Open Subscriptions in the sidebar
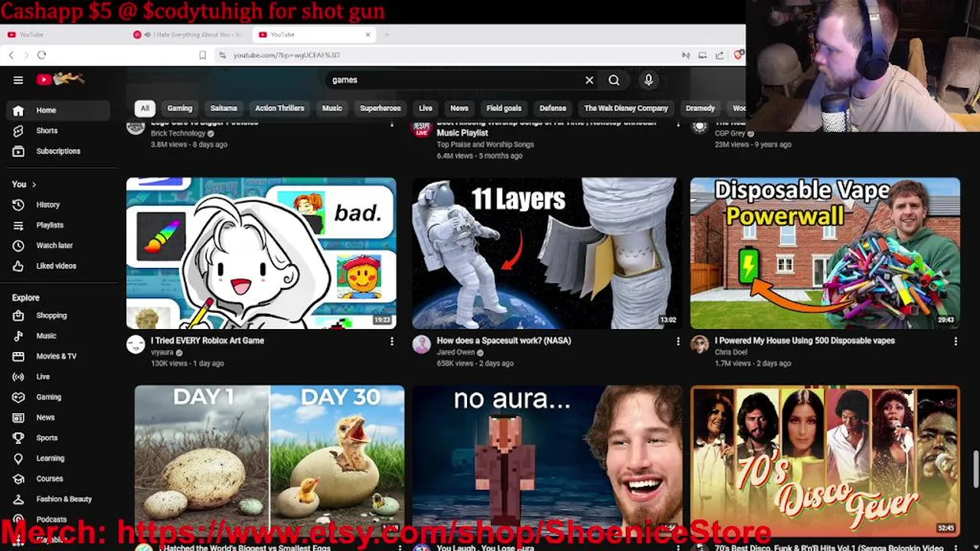 coord(58,152)
